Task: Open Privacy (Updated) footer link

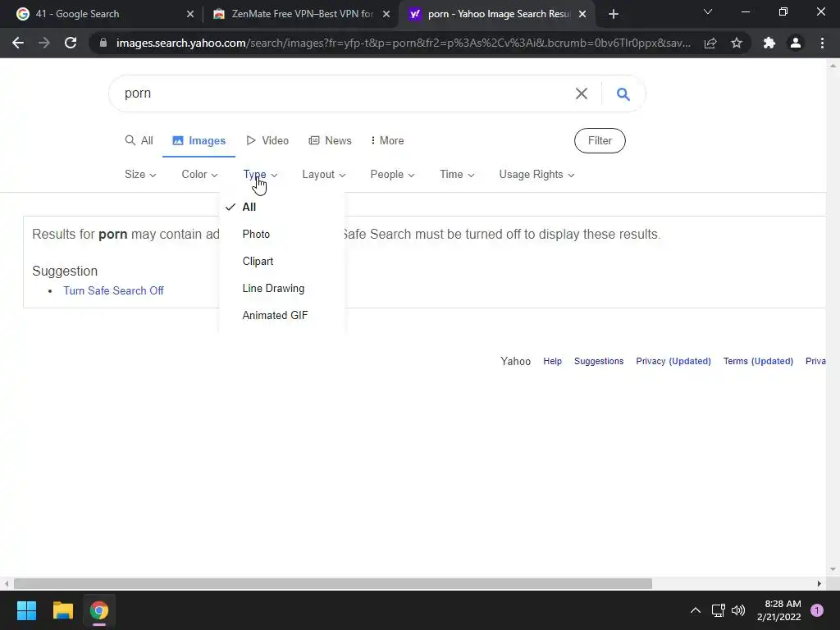Action: click(673, 361)
